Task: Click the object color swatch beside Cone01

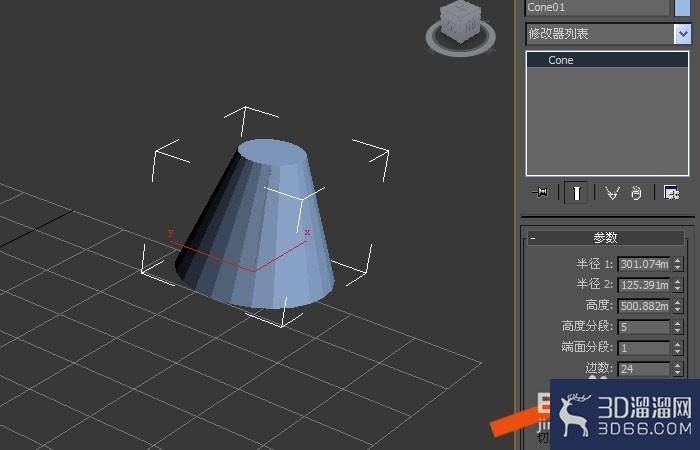Action: point(682,7)
